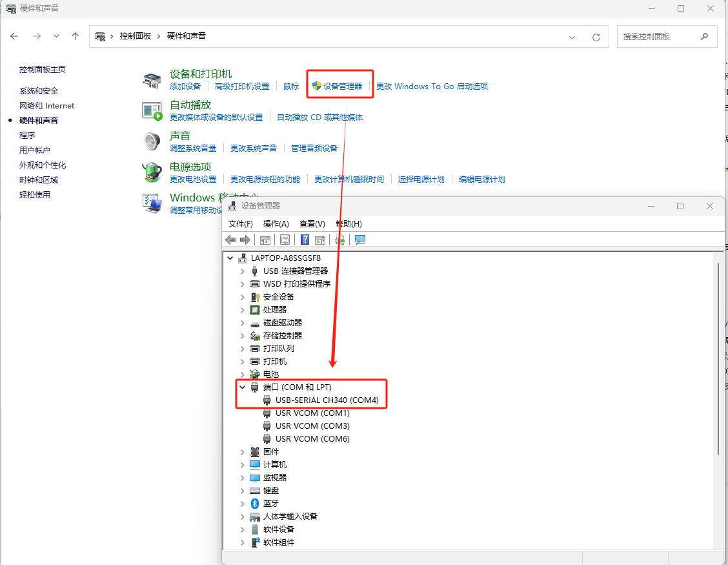Image resolution: width=728 pixels, height=565 pixels.
Task: Click the blue Help question mark icon
Action: point(305,240)
